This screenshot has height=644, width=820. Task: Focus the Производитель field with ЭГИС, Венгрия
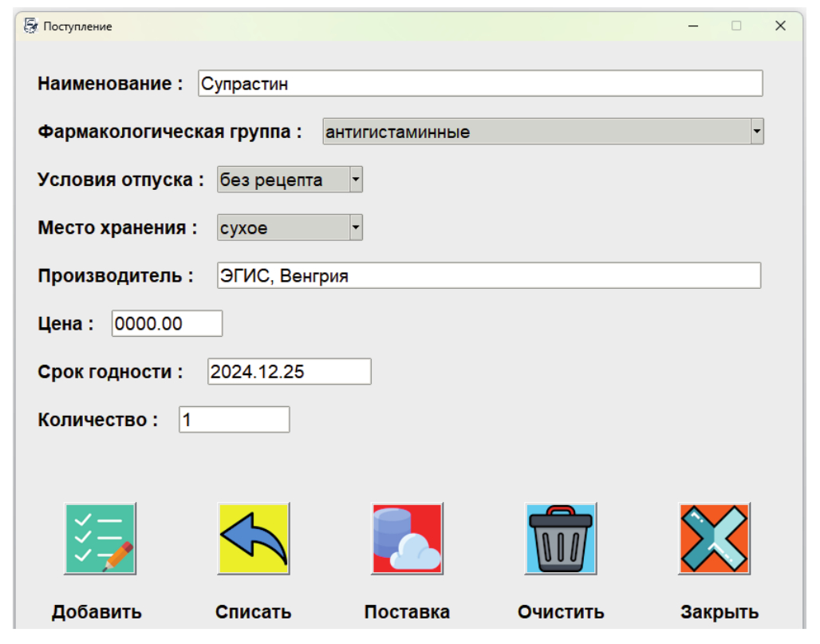pos(488,276)
